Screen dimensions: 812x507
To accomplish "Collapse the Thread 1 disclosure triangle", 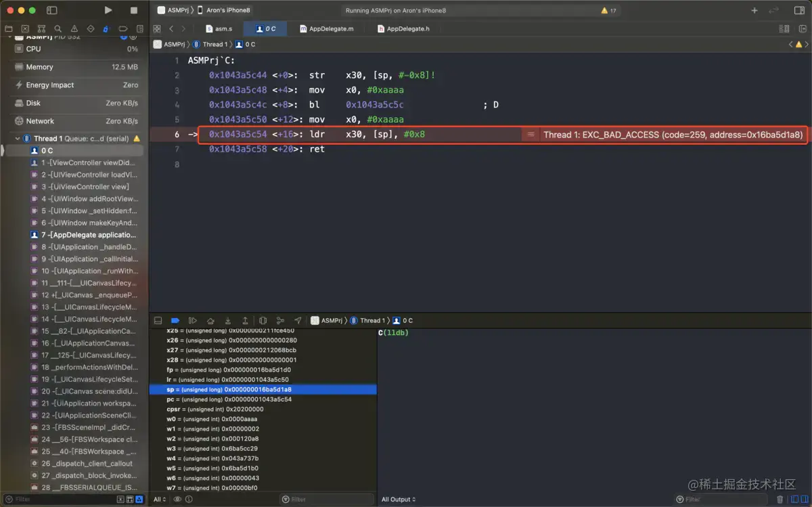I will click(18, 139).
